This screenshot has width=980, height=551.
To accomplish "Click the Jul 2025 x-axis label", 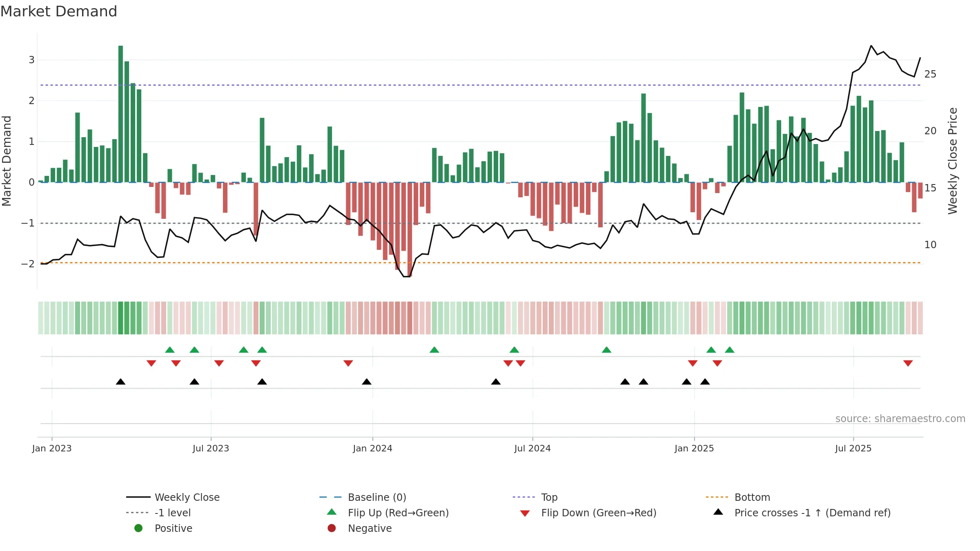I will [x=853, y=448].
